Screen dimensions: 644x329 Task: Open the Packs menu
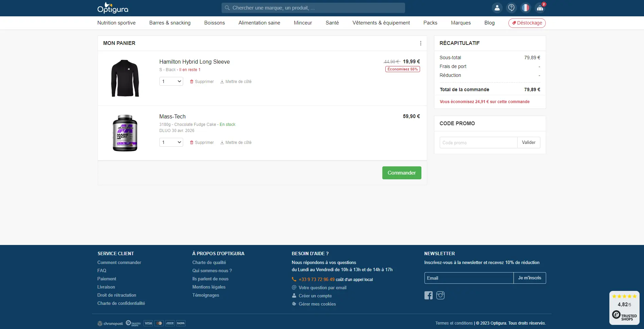[430, 23]
